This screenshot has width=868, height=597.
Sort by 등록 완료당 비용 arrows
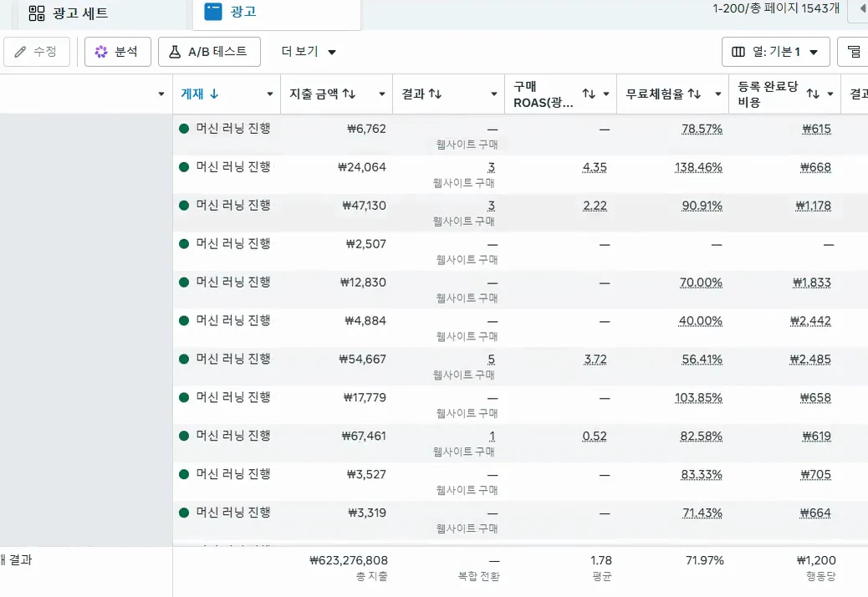(813, 94)
